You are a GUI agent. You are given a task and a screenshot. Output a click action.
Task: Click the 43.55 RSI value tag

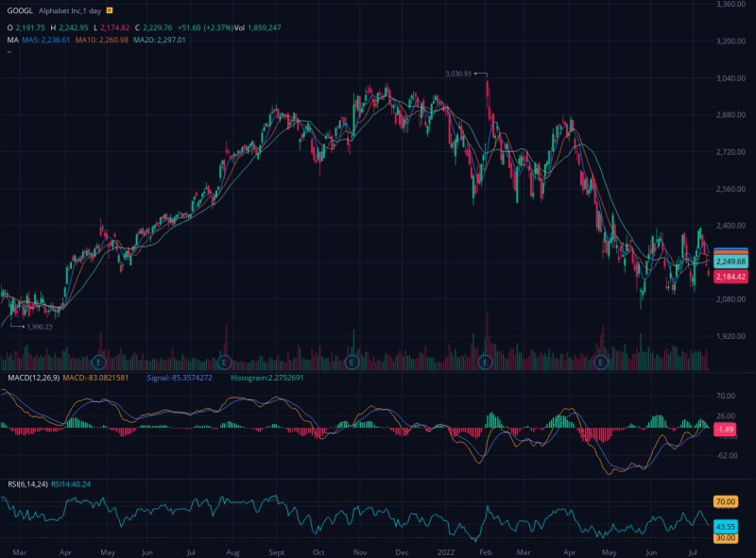click(726, 527)
